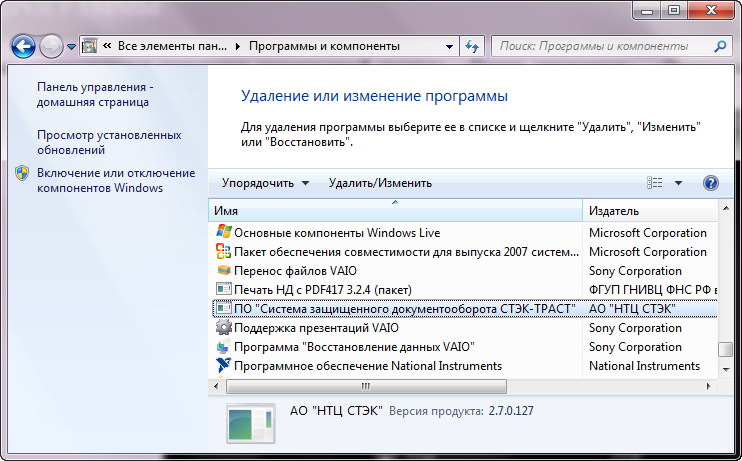Image resolution: width=742 pixels, height=461 pixels.
Task: Click the search field for programs
Action: 603,46
